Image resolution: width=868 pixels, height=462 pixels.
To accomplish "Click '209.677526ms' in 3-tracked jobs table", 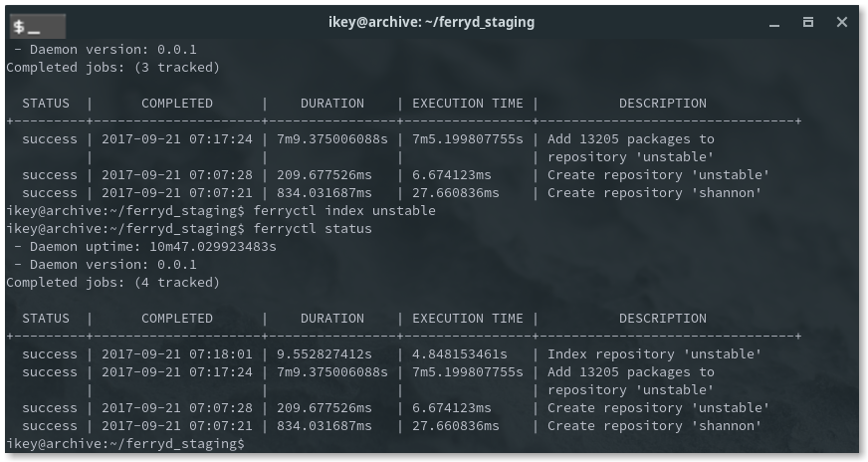I will (x=325, y=175).
